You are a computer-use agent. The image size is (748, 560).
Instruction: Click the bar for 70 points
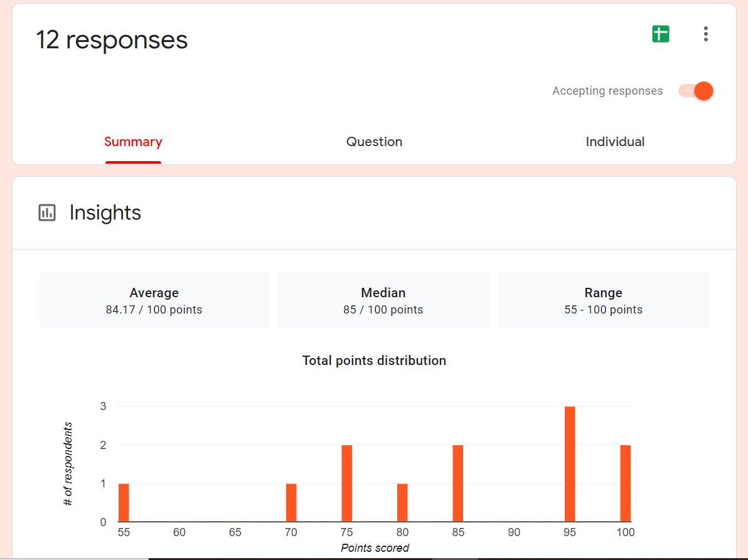pyautogui.click(x=291, y=502)
